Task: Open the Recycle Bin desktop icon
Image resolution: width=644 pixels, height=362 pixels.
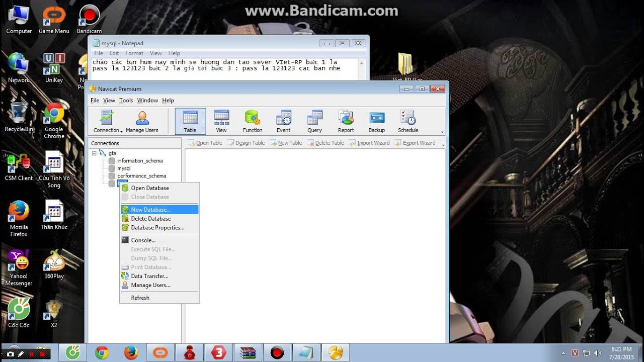Action: pyautogui.click(x=19, y=117)
